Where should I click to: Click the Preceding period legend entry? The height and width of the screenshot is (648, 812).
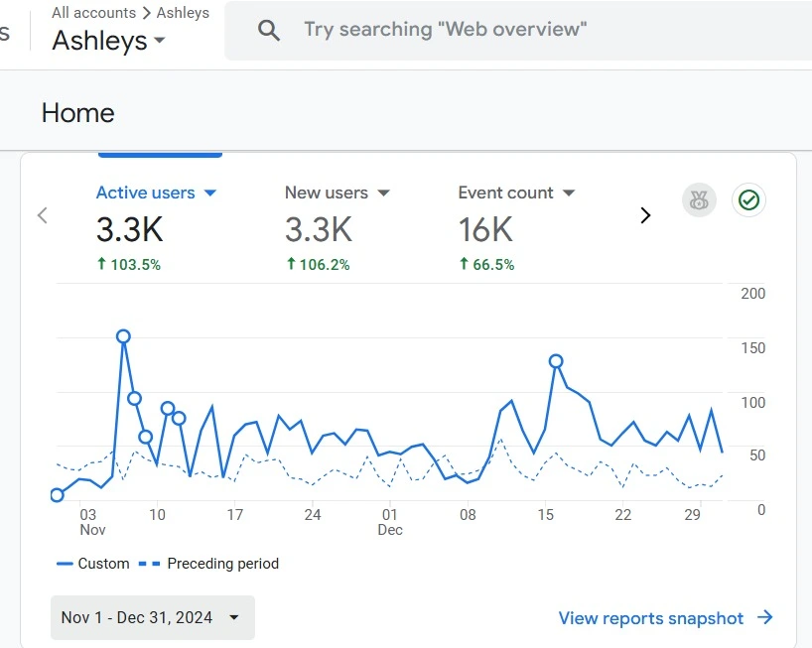[209, 564]
